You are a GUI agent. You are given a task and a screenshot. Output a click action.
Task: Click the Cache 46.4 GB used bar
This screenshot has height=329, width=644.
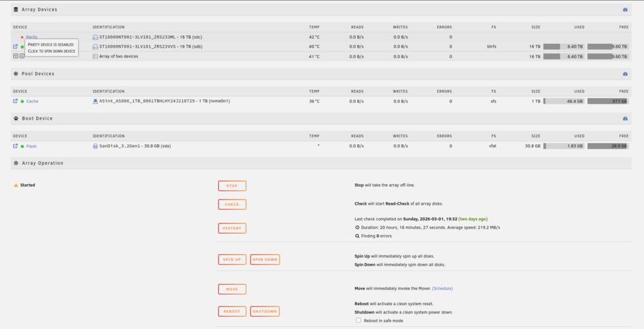(563, 101)
